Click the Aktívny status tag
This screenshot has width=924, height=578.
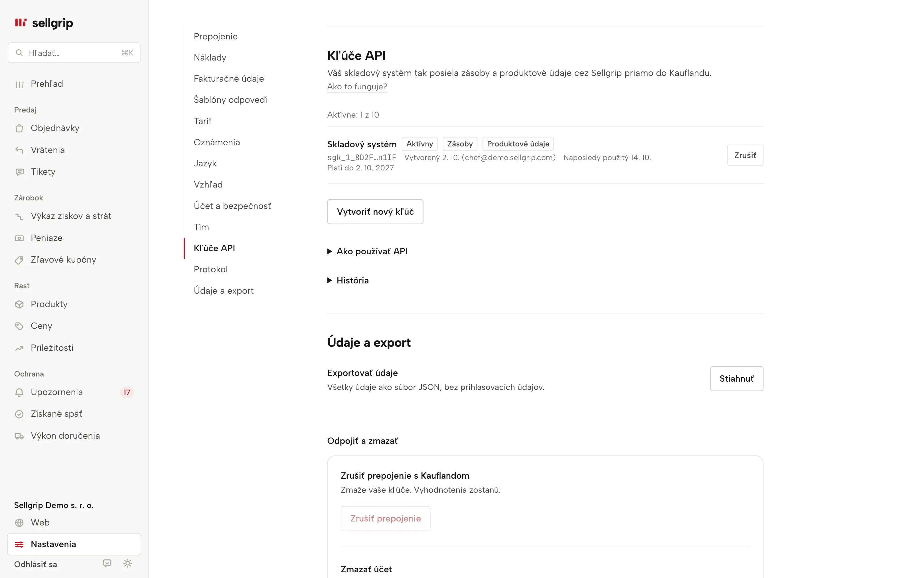(x=419, y=144)
